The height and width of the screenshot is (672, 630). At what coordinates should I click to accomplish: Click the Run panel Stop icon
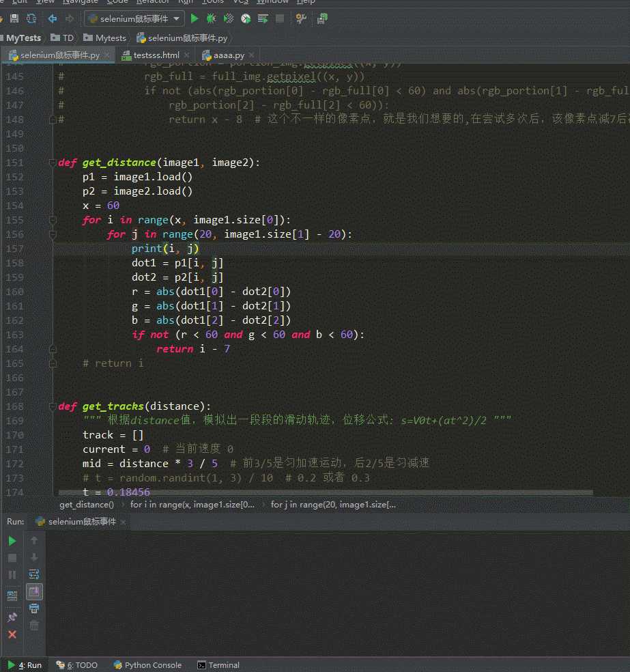click(x=12, y=557)
